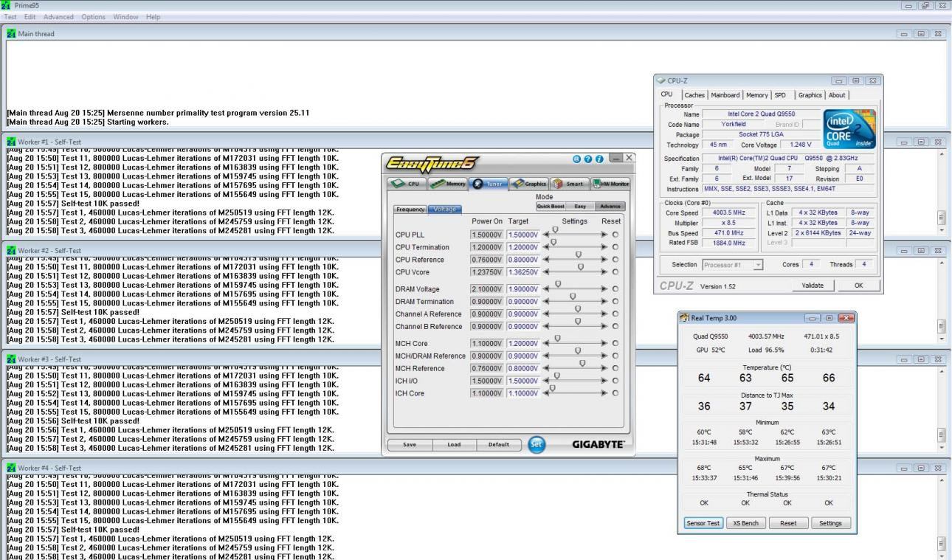Click the Default button in EasyTune6

tap(498, 445)
